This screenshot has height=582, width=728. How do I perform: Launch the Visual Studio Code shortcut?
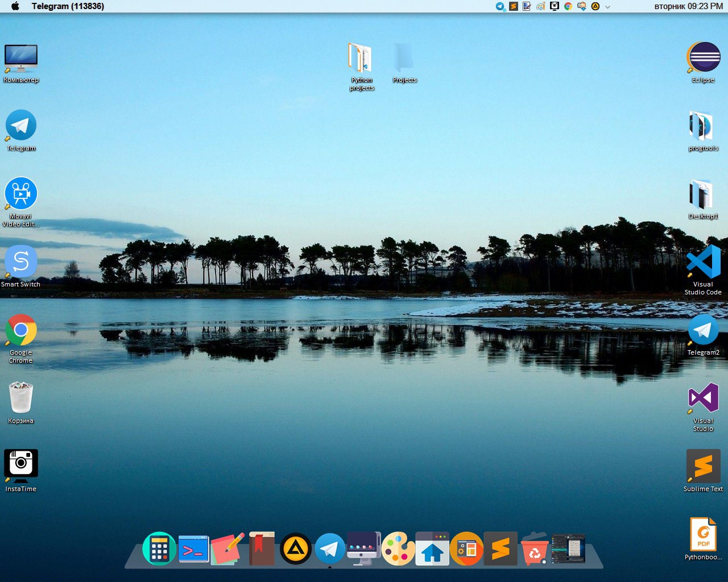704,271
